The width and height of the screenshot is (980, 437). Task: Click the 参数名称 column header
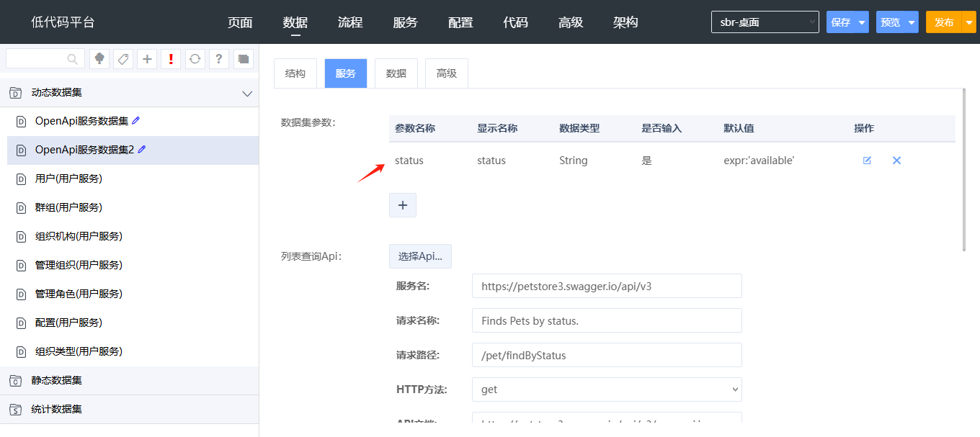pyautogui.click(x=415, y=128)
